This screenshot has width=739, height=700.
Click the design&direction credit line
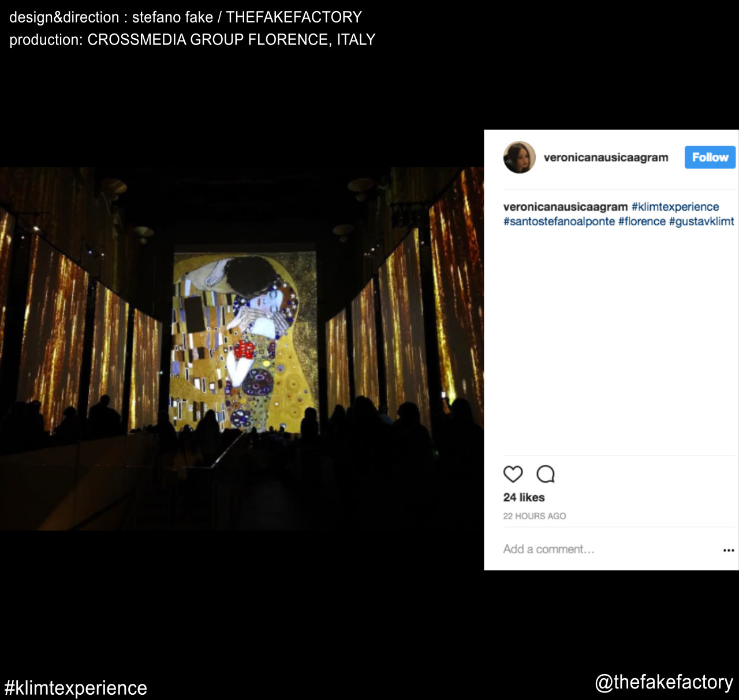coord(185,17)
